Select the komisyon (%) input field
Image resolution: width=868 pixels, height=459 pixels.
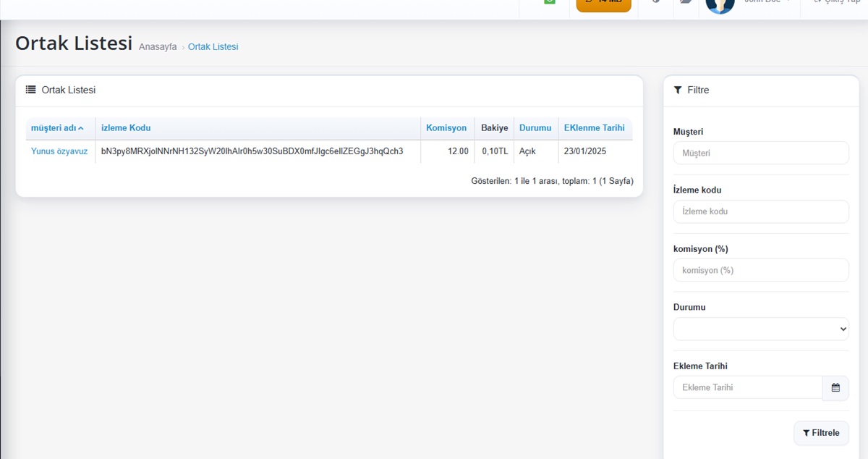pos(761,270)
